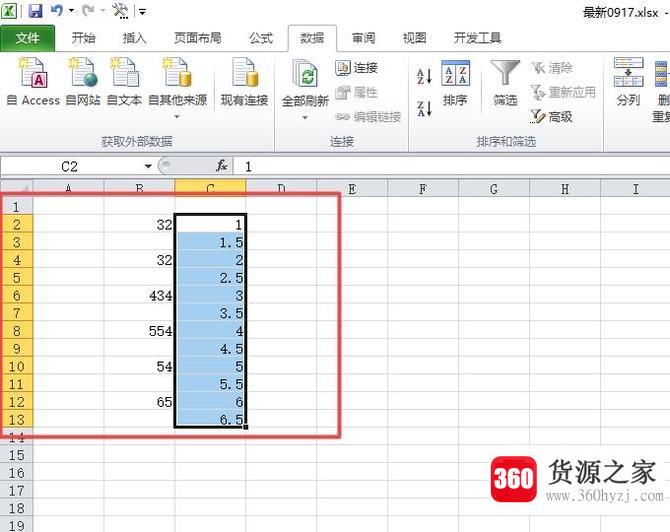
Task: Click cell C2 containing 1
Action: pos(210,224)
